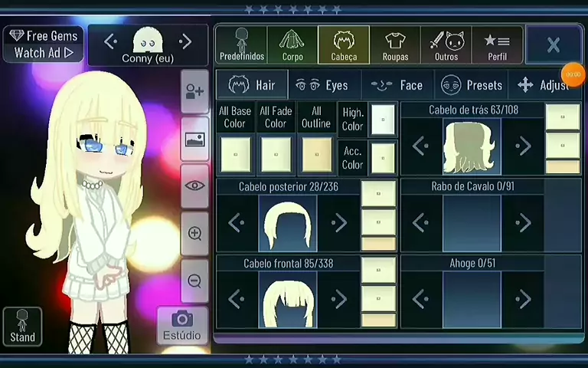Screen dimensions: 588x368
Task: Open the Perfil section
Action: click(x=497, y=45)
